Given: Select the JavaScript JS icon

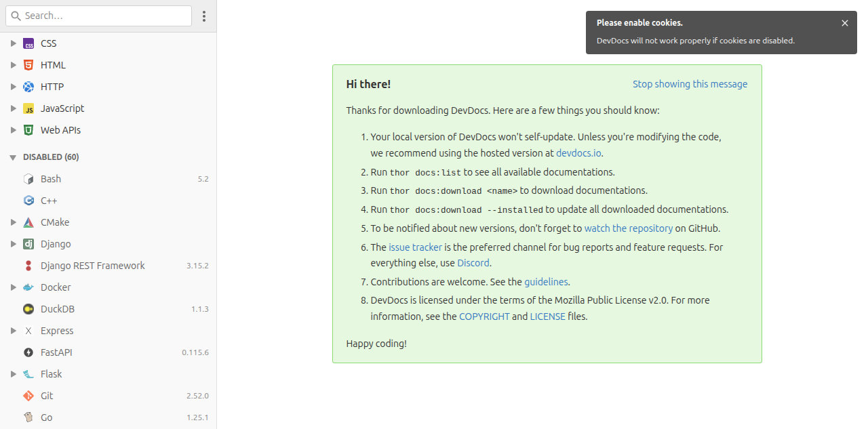Looking at the screenshot, I should pyautogui.click(x=28, y=108).
